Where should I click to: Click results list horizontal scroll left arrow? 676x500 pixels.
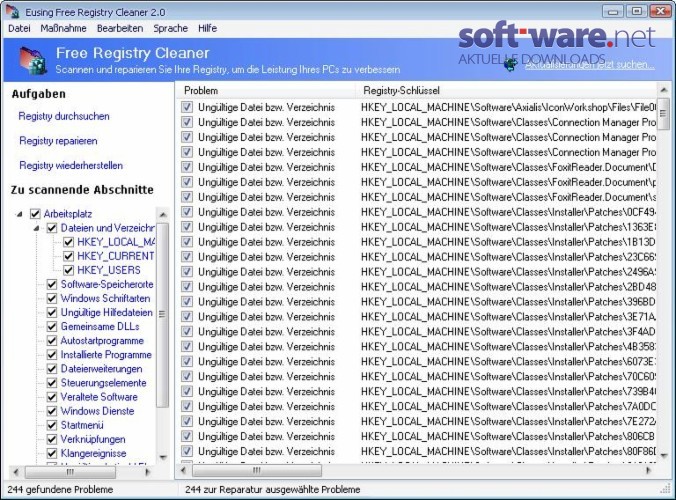pos(183,471)
